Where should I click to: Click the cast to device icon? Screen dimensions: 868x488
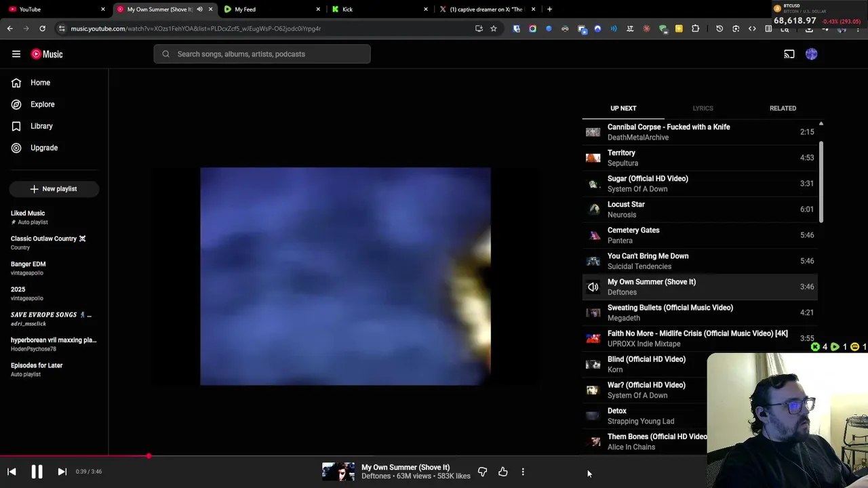[x=789, y=54]
